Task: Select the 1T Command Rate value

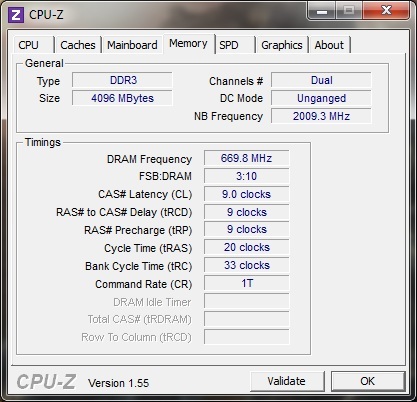Action: point(247,283)
